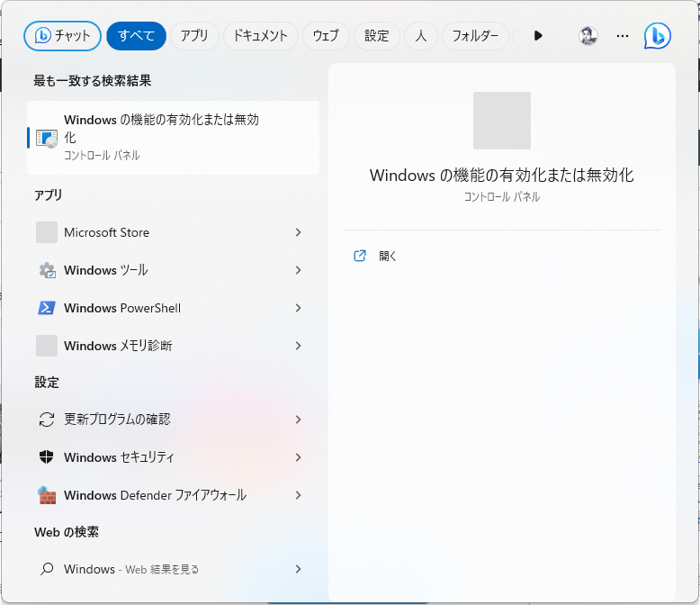Click the Windows features control panel icon
700x605 pixels.
pos(47,139)
